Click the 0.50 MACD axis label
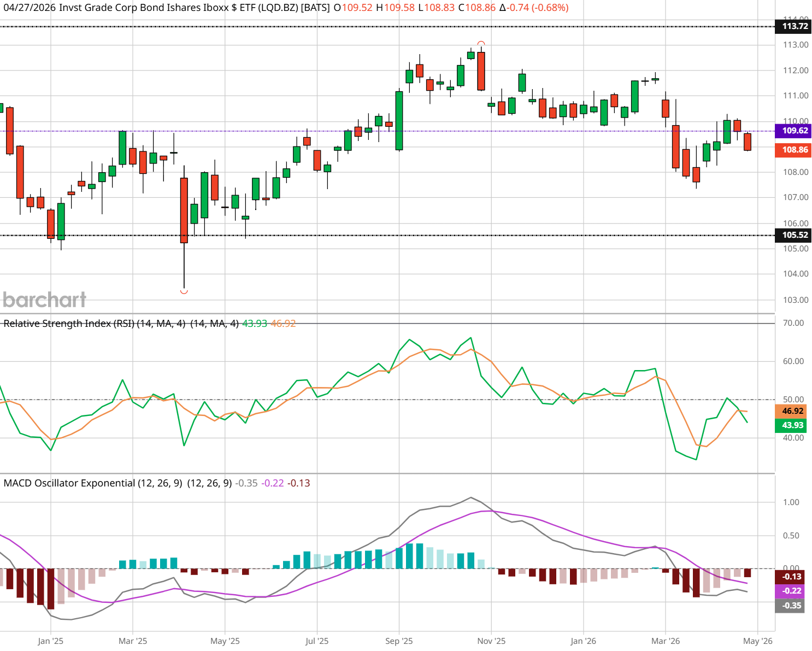Image resolution: width=812 pixels, height=651 pixels. [x=791, y=536]
